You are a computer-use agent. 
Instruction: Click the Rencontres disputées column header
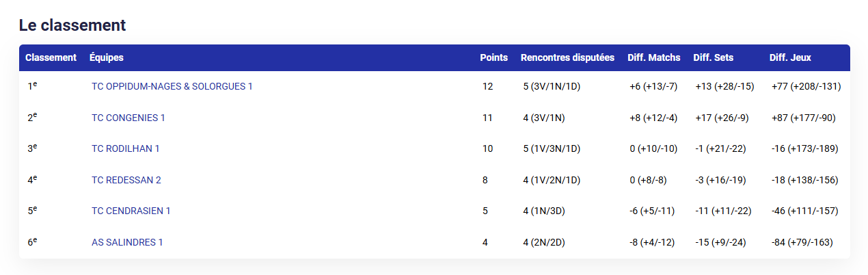(567, 57)
